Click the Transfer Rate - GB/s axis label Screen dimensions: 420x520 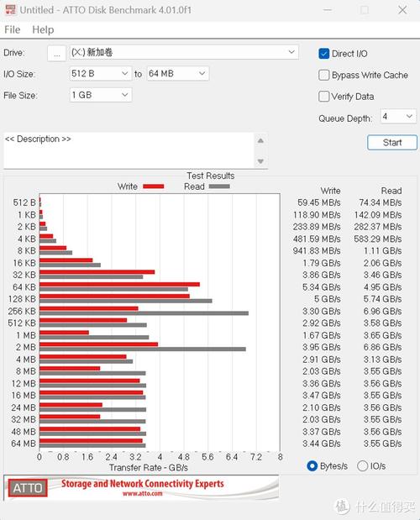(149, 468)
